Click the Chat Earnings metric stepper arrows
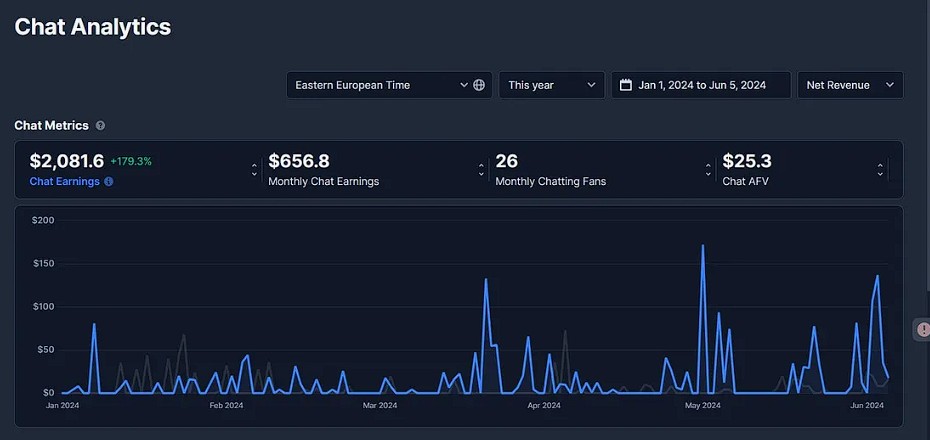 [254, 170]
